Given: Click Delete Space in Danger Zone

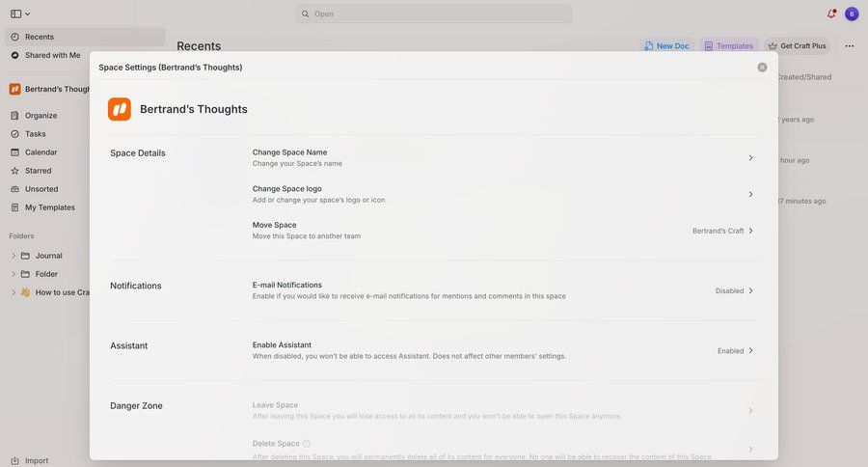Looking at the screenshot, I should [503, 450].
